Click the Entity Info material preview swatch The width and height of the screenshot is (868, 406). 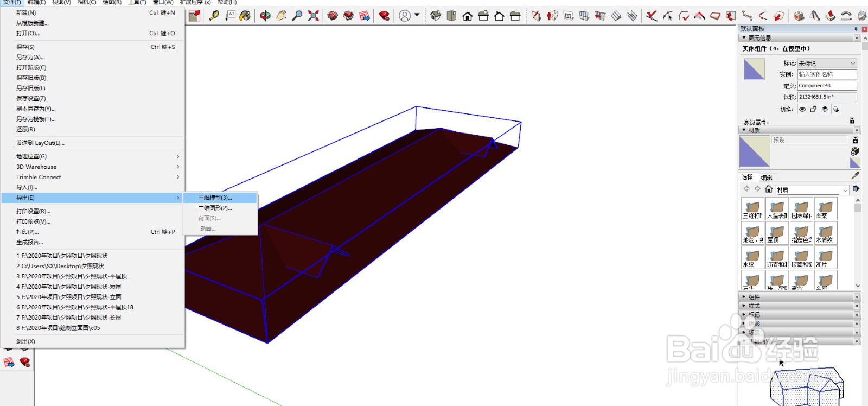tap(754, 69)
